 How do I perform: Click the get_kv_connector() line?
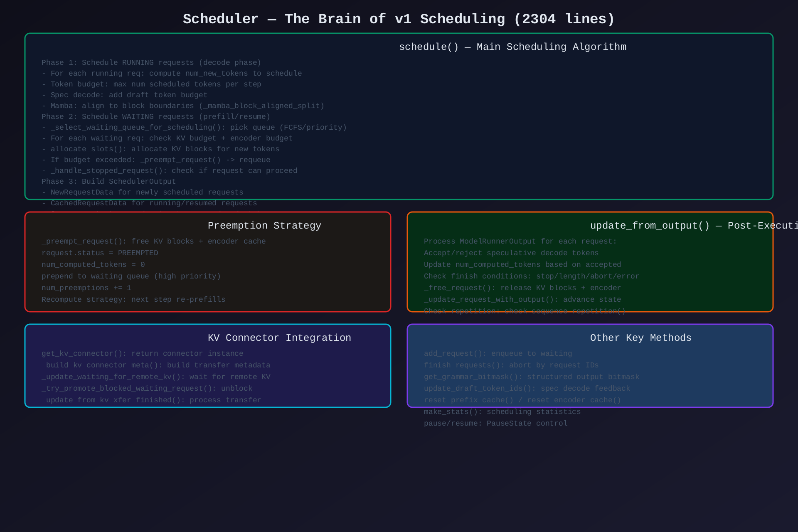[x=142, y=354]
